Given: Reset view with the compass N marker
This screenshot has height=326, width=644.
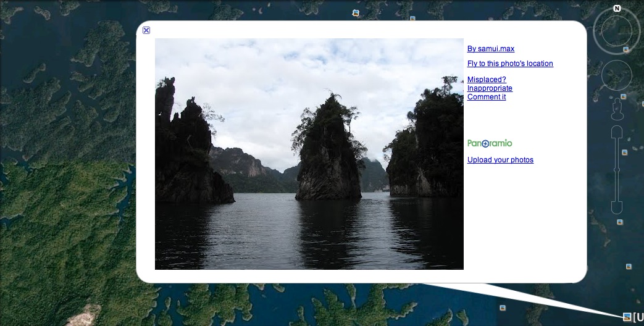Looking at the screenshot, I should coord(617,9).
